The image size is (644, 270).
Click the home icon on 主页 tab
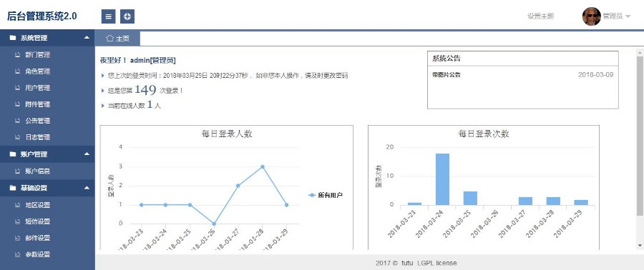pos(109,38)
